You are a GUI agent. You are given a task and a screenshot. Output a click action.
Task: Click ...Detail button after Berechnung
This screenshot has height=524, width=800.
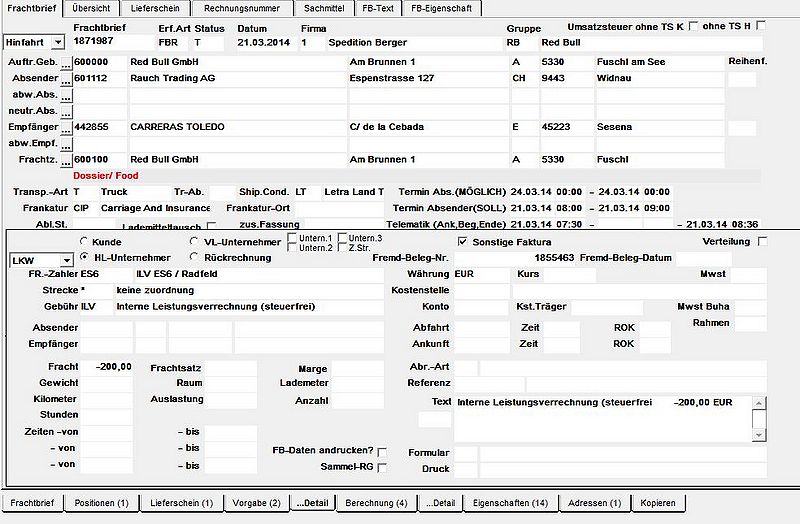[440, 503]
